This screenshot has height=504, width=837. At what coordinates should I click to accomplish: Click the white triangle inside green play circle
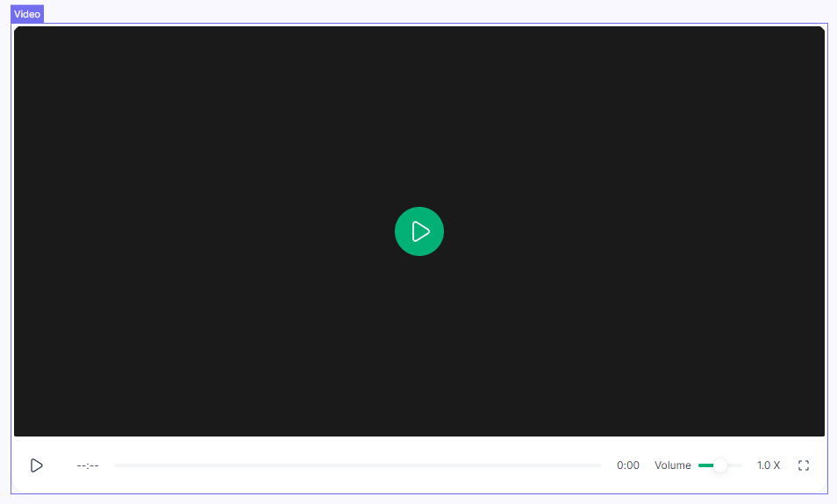tap(421, 231)
